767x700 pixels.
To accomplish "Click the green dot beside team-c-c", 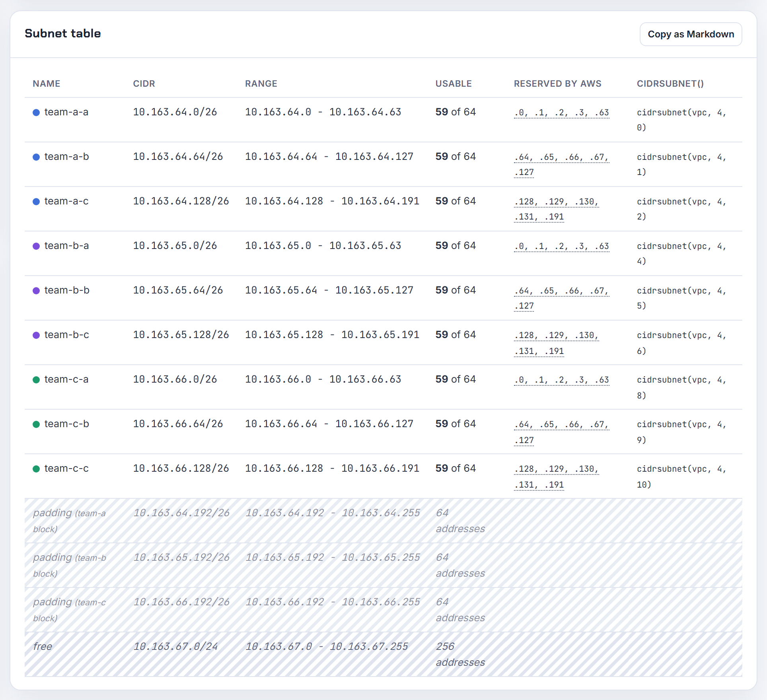I will click(x=36, y=469).
